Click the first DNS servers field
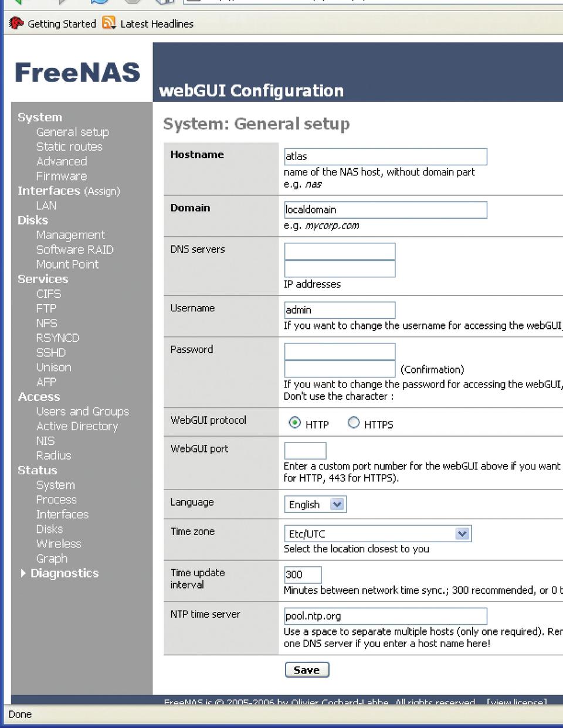The width and height of the screenshot is (563, 728). 340,251
